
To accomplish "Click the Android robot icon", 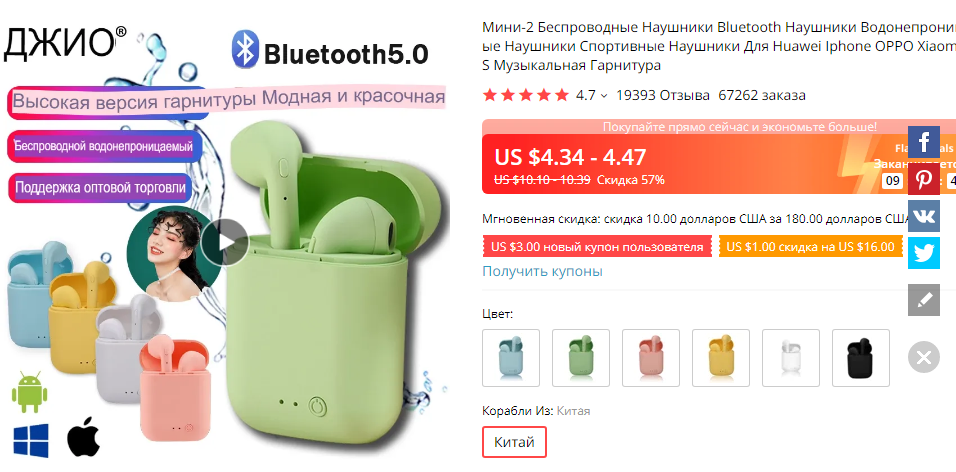I will [x=29, y=392].
